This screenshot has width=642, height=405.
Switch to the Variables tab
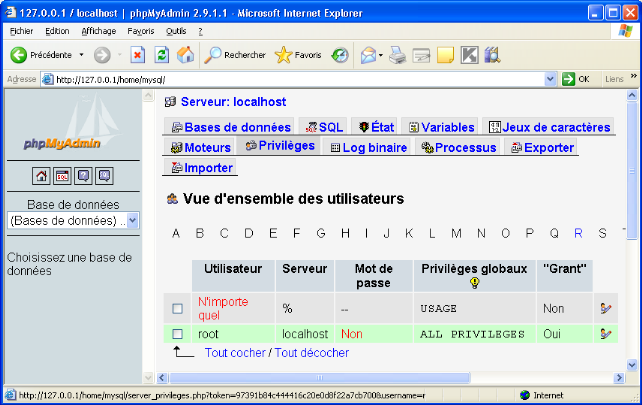440,127
